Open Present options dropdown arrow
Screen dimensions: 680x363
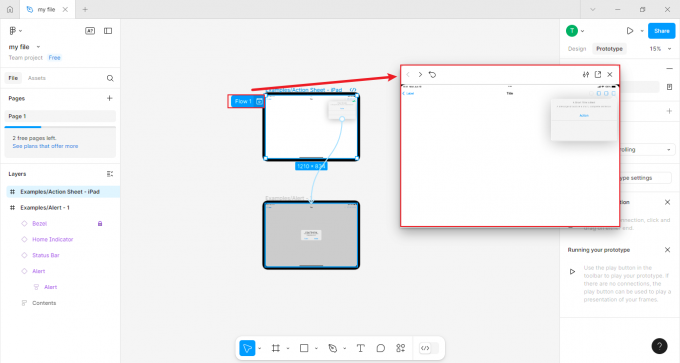click(642, 31)
